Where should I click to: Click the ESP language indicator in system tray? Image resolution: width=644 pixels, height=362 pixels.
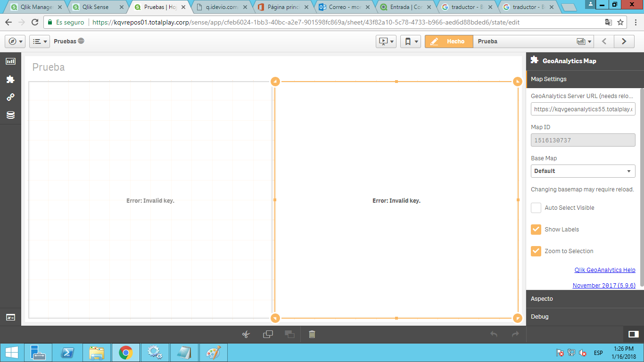pyautogui.click(x=598, y=353)
